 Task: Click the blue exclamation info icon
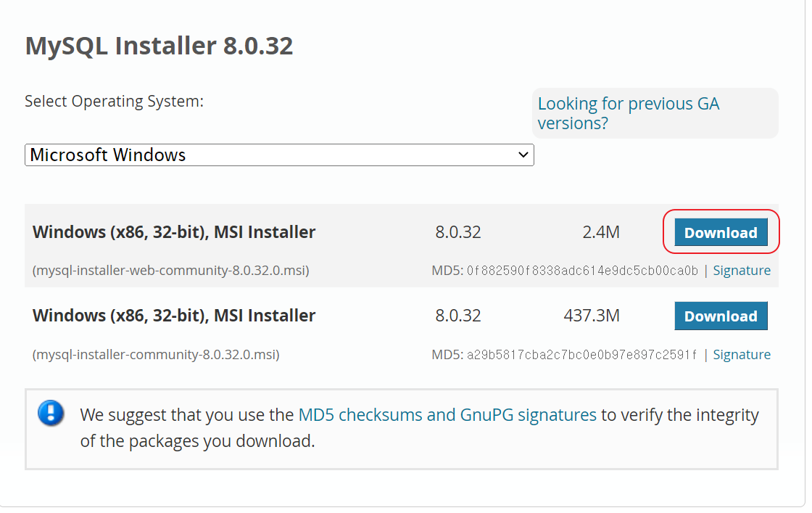[51, 414]
